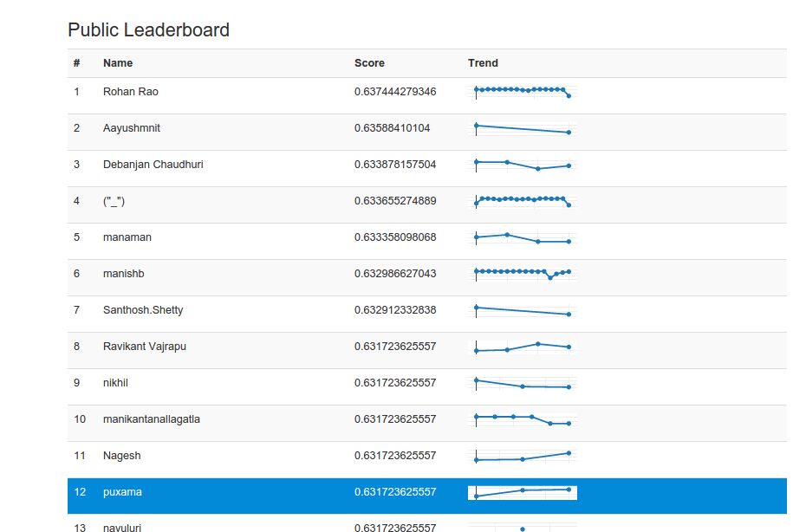Click score 0.637444279346

tap(395, 92)
